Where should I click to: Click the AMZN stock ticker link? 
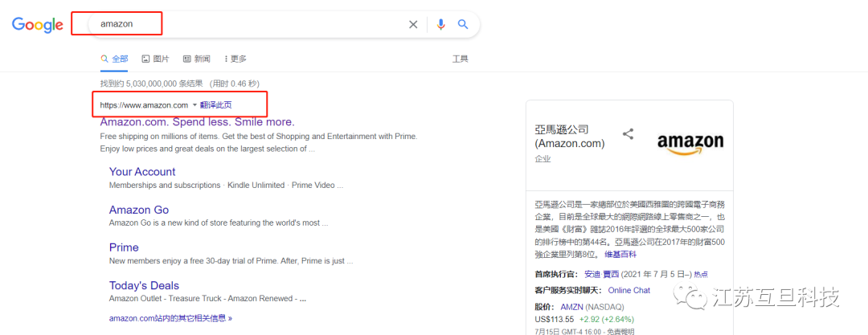[x=571, y=307]
